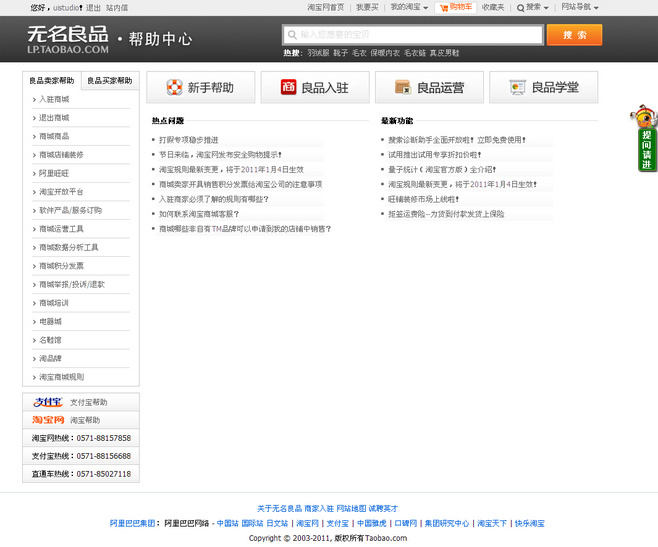Click footer link 口碑网

click(405, 523)
